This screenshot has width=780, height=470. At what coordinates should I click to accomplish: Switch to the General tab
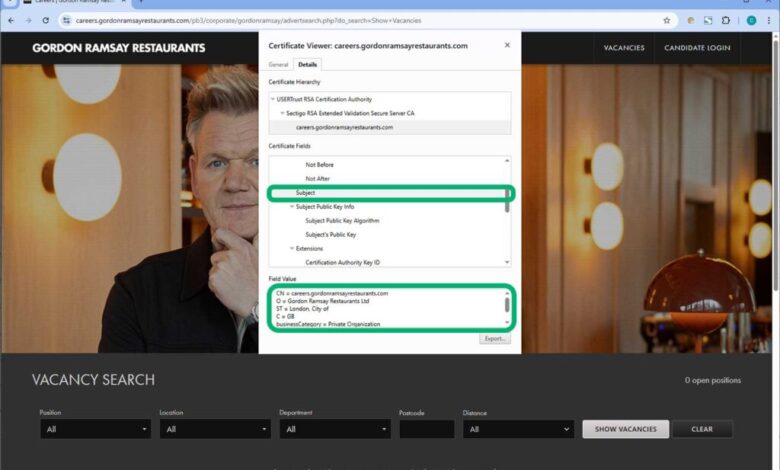(x=278, y=65)
